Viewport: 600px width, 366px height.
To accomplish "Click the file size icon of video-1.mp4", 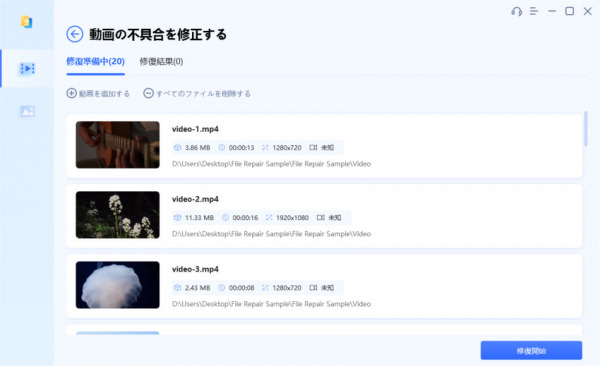I will (x=177, y=147).
